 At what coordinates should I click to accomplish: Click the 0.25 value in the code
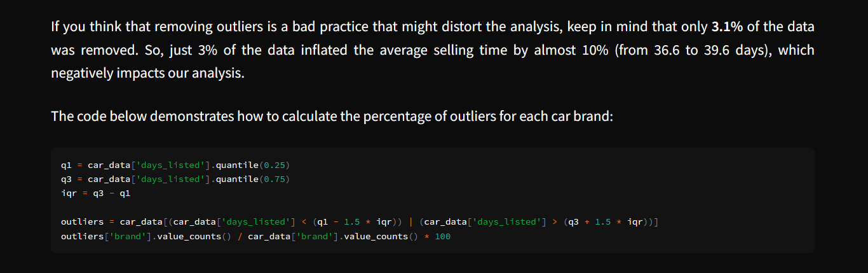click(x=273, y=165)
